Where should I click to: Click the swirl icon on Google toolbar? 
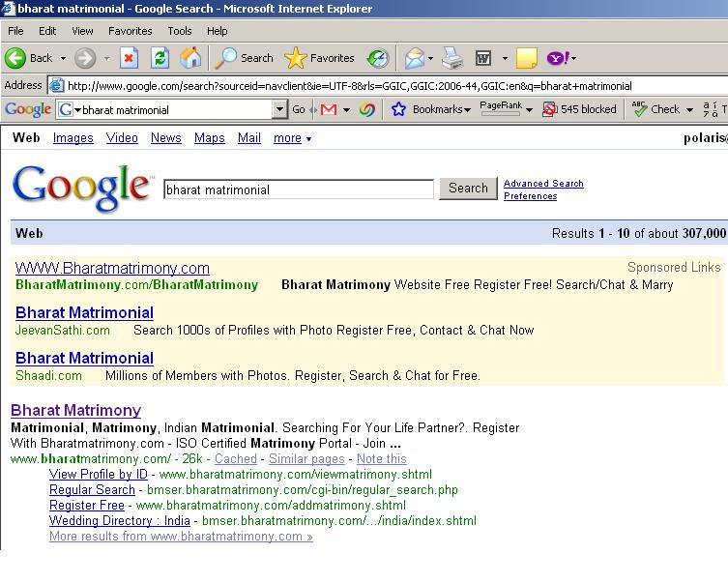point(367,109)
